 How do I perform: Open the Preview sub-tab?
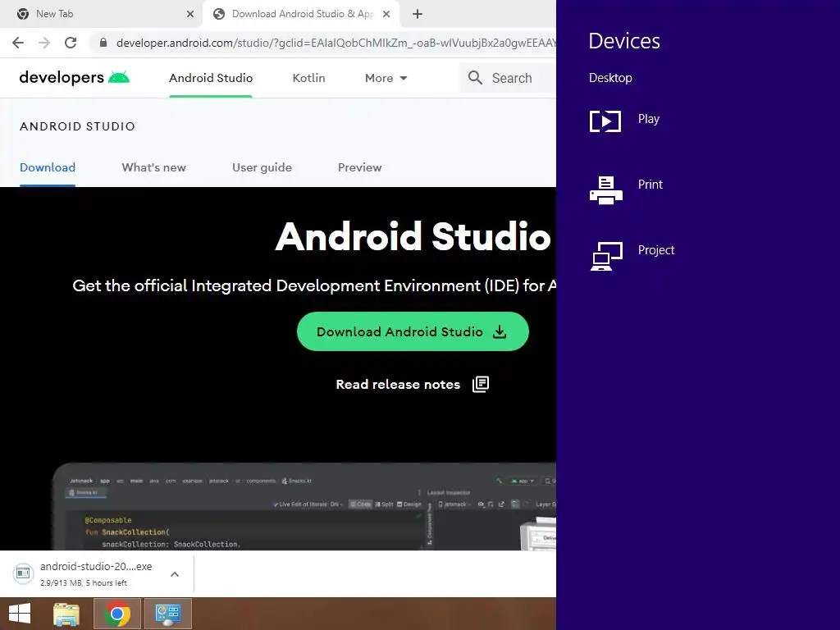(x=359, y=167)
